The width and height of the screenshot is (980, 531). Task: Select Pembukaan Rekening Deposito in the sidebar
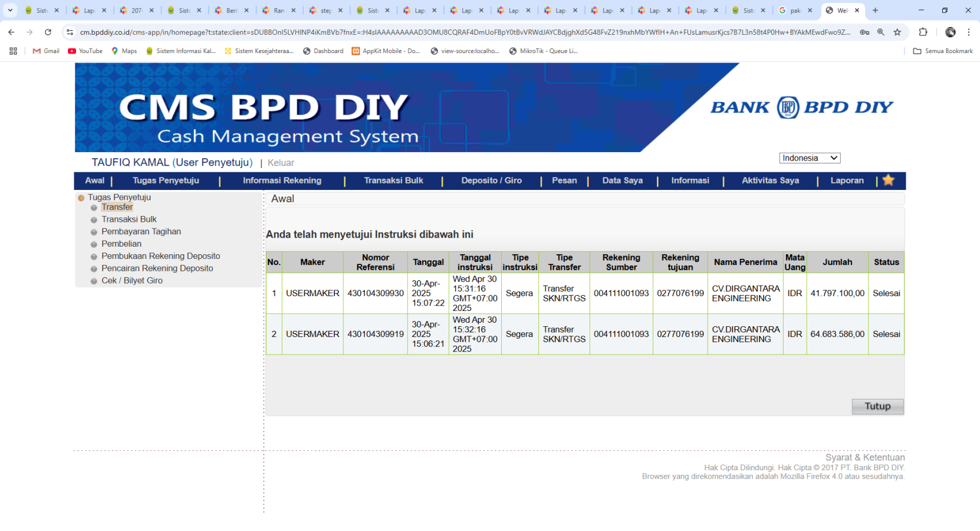click(160, 256)
